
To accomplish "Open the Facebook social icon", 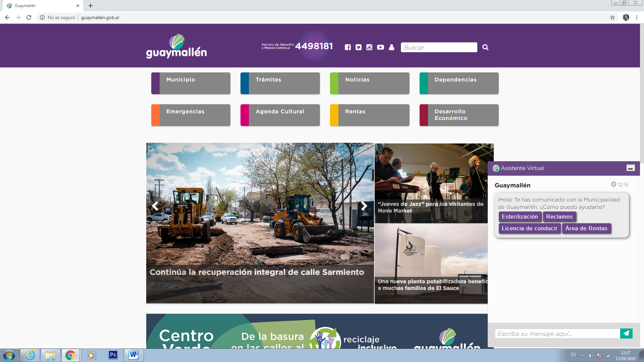I will pos(348,47).
